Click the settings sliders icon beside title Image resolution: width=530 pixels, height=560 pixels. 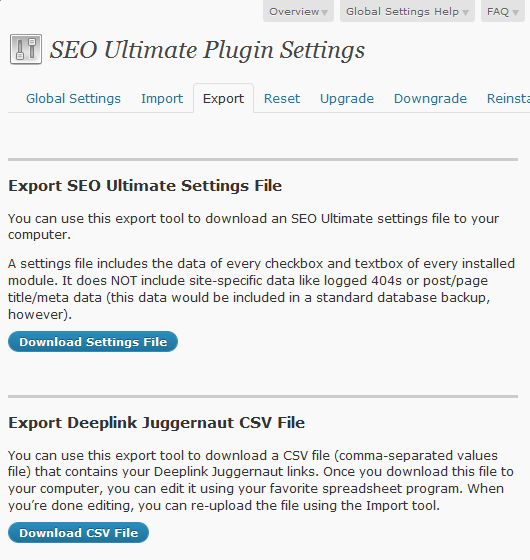(26, 49)
